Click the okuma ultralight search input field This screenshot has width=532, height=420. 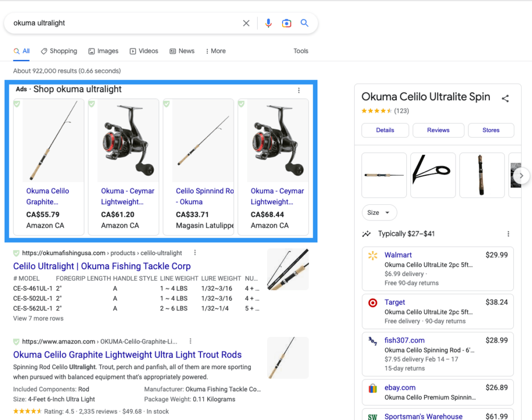(x=126, y=23)
